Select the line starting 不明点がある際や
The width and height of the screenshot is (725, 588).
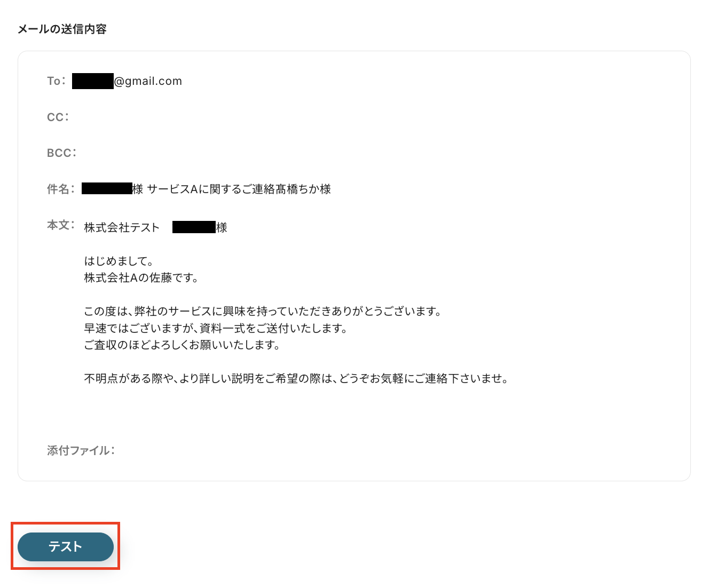pos(297,379)
